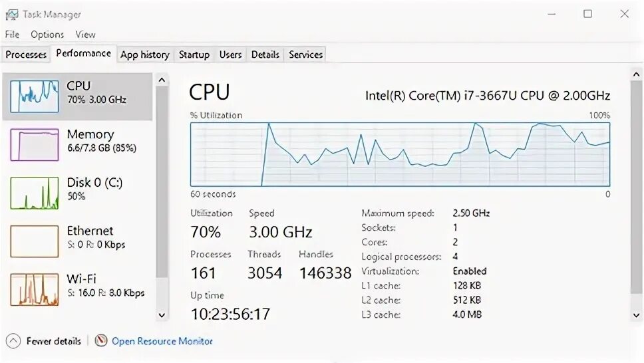Expand the View menu

click(x=85, y=35)
